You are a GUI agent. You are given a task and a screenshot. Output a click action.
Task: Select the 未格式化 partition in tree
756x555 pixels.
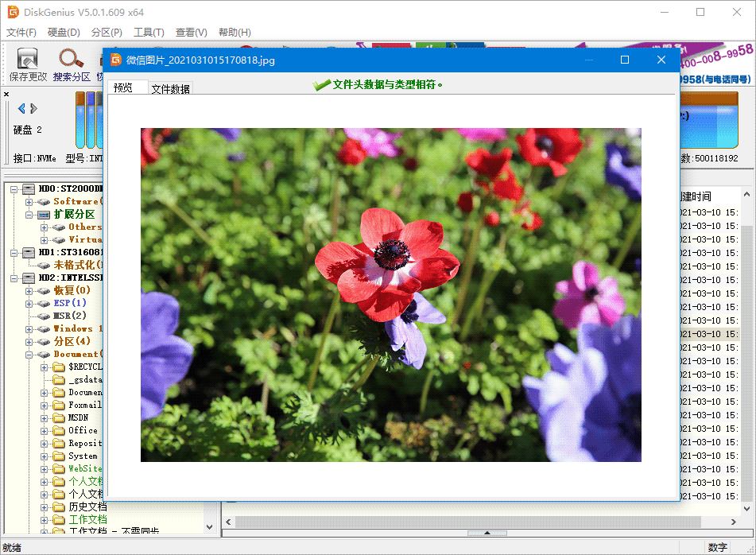(x=78, y=265)
